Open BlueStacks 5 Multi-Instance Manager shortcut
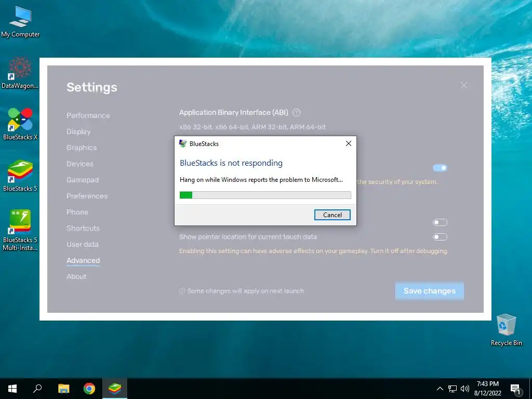This screenshot has height=399, width=532. point(20,230)
